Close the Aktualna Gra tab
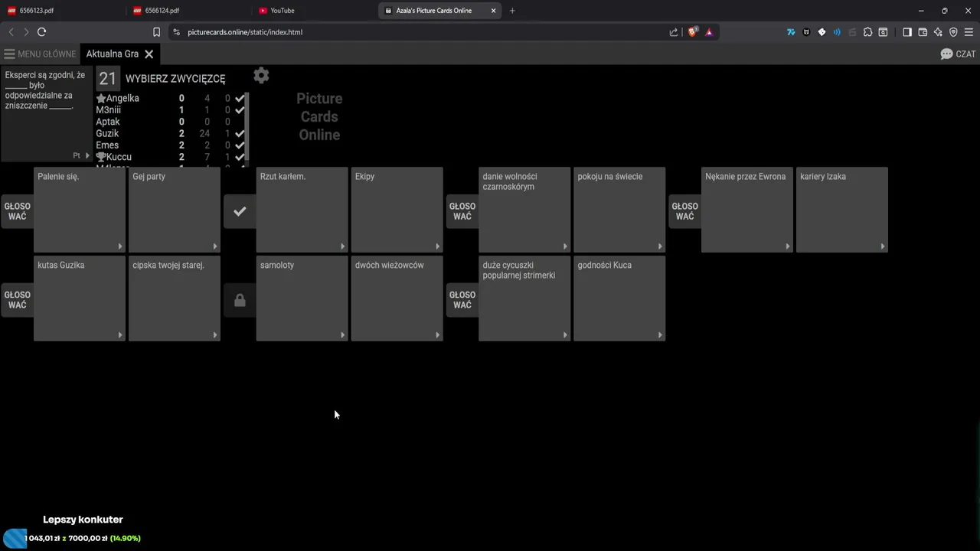 pyautogui.click(x=149, y=54)
